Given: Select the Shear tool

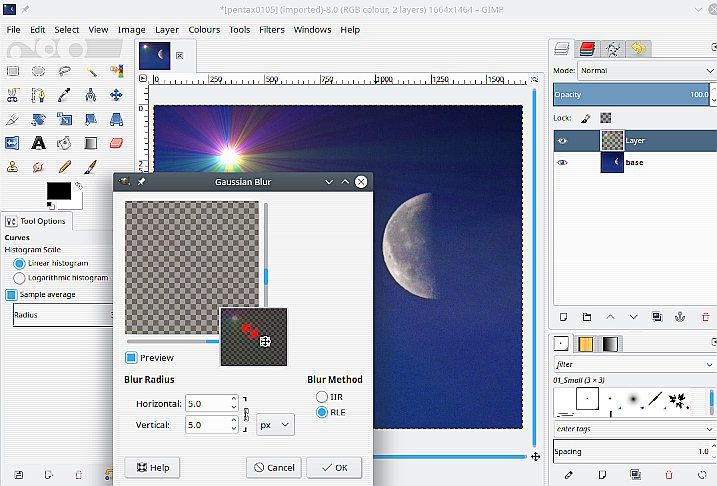Looking at the screenshot, I should [x=91, y=119].
